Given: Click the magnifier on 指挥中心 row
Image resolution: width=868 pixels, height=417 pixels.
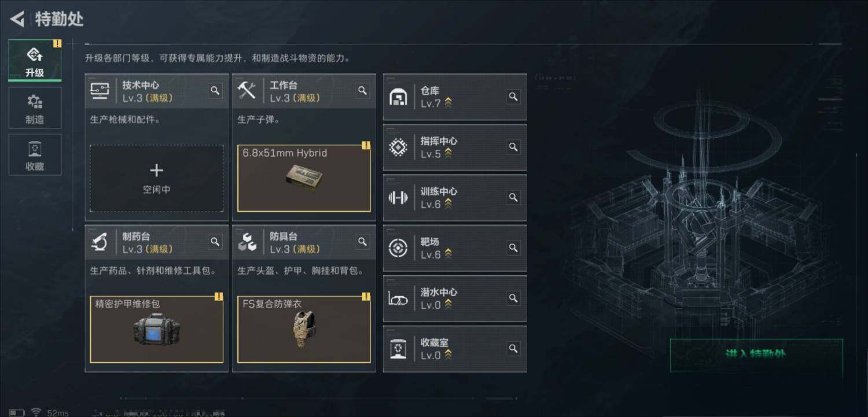Looking at the screenshot, I should click(513, 147).
